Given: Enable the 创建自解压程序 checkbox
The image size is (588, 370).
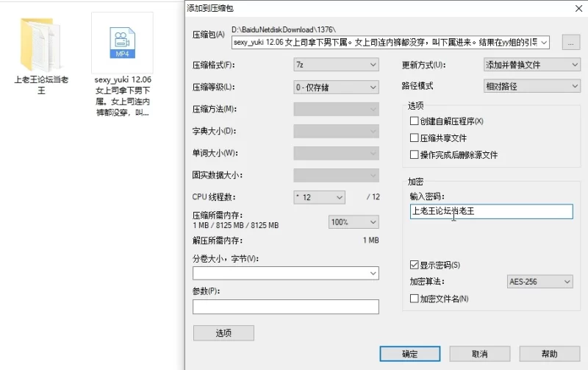Looking at the screenshot, I should (414, 121).
